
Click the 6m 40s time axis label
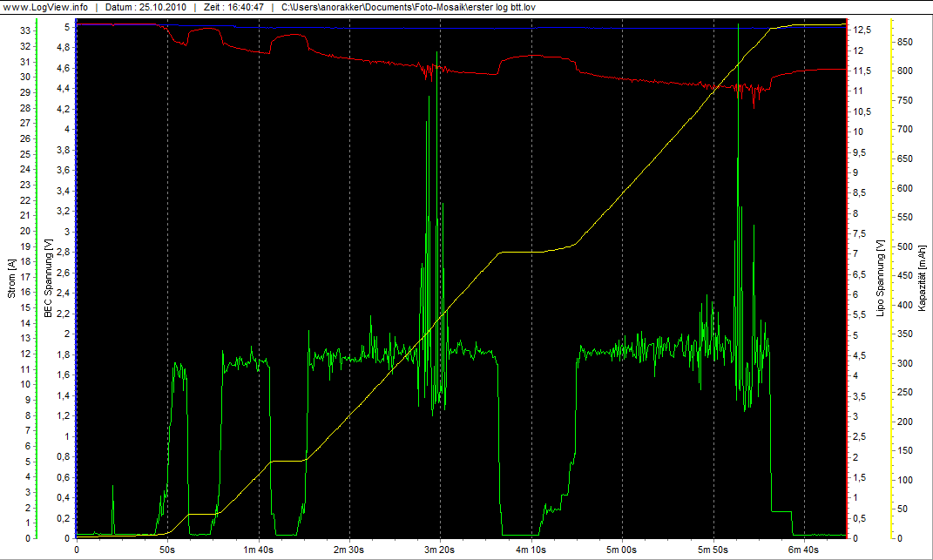(804, 550)
